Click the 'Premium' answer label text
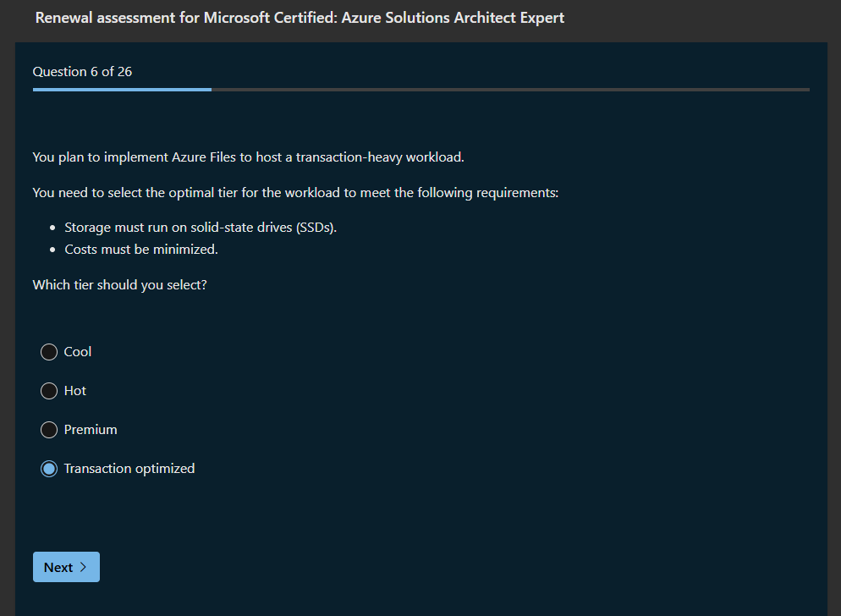This screenshot has height=616, width=841. 91,430
